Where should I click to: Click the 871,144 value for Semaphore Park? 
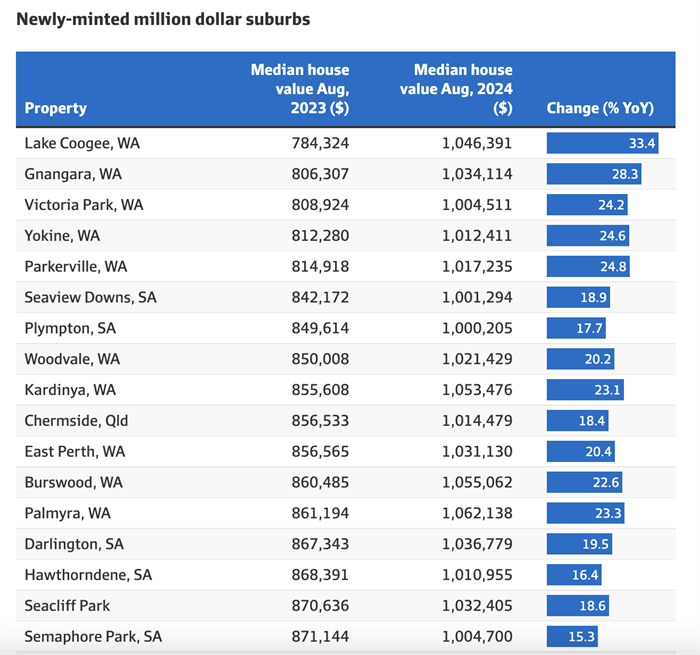[320, 636]
